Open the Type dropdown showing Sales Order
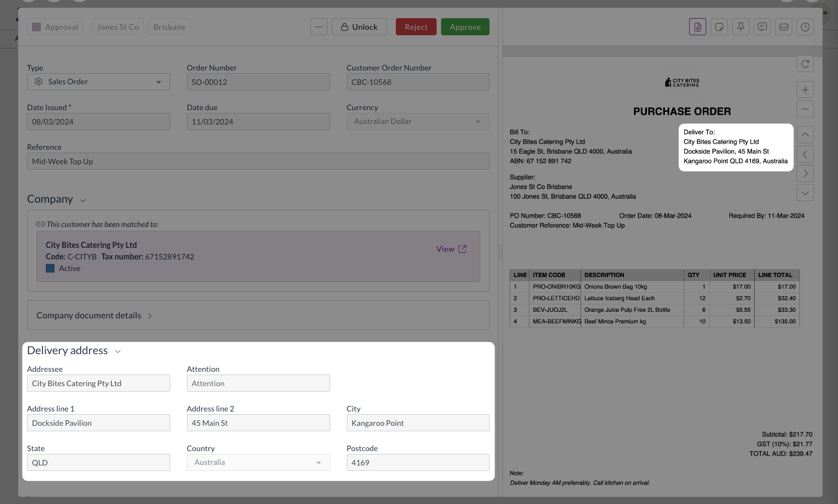Screen dimensions: 838x504 pos(99,82)
